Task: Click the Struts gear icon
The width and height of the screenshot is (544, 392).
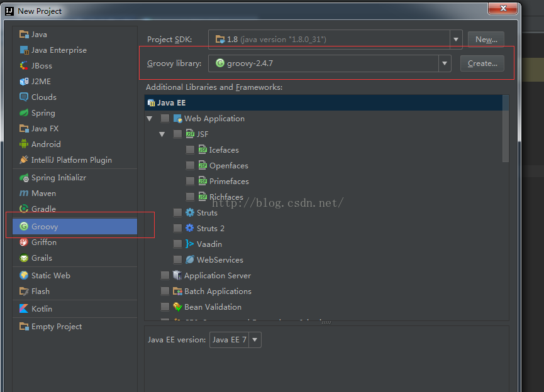Action: [x=190, y=212]
